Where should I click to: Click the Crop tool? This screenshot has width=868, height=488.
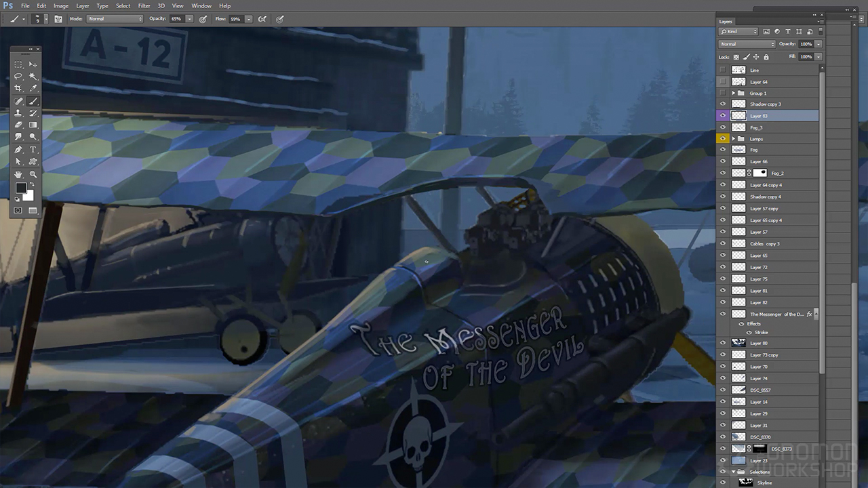[x=18, y=89]
